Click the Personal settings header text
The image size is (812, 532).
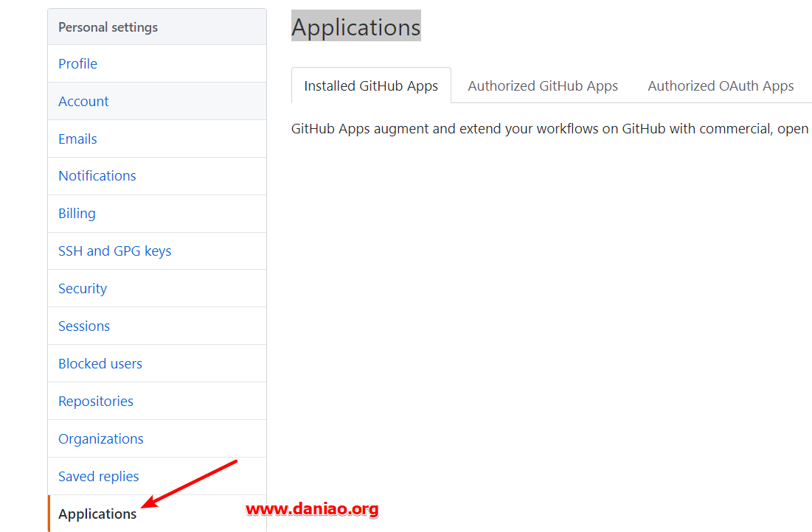108,27
